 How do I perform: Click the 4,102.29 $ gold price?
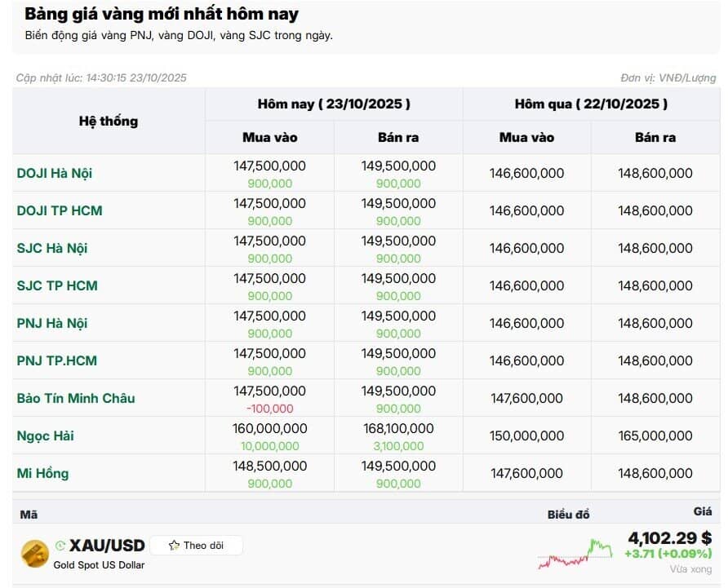click(670, 538)
